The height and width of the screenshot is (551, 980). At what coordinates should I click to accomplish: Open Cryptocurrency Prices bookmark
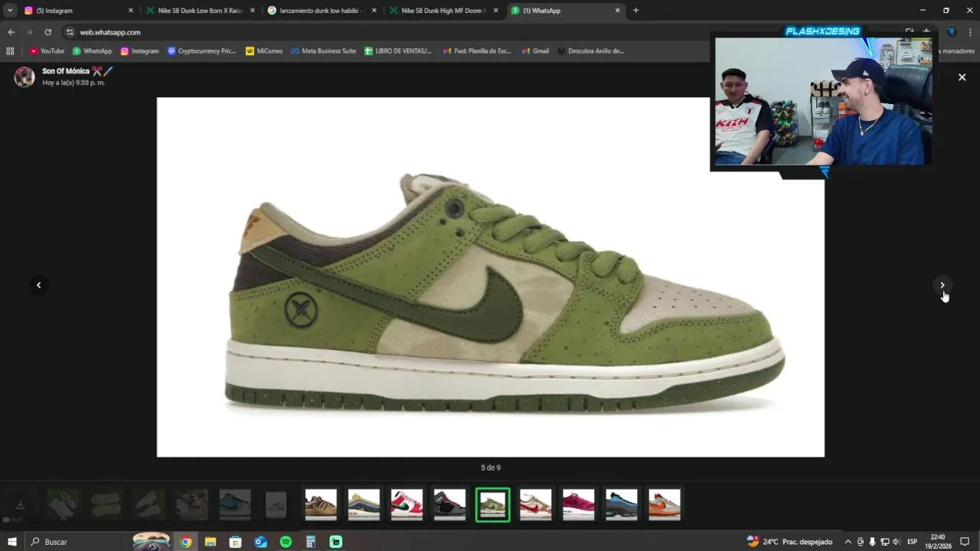[202, 51]
